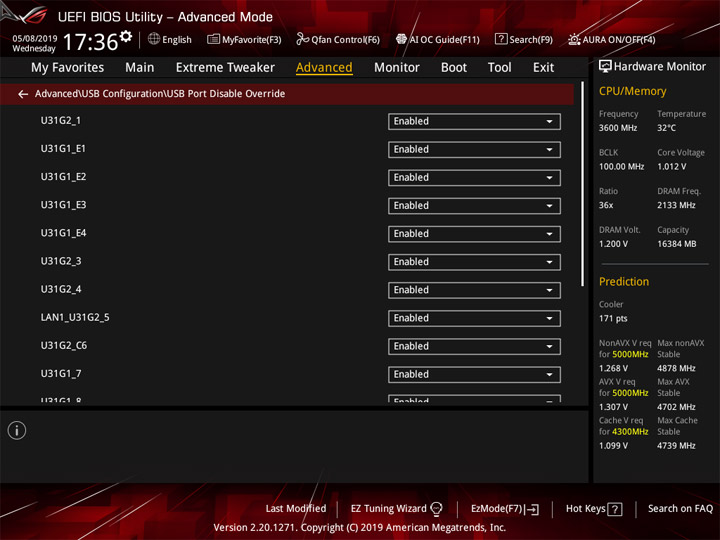Click the 17:36 clock time
Image resolution: width=720 pixels, height=540 pixels.
(x=90, y=42)
